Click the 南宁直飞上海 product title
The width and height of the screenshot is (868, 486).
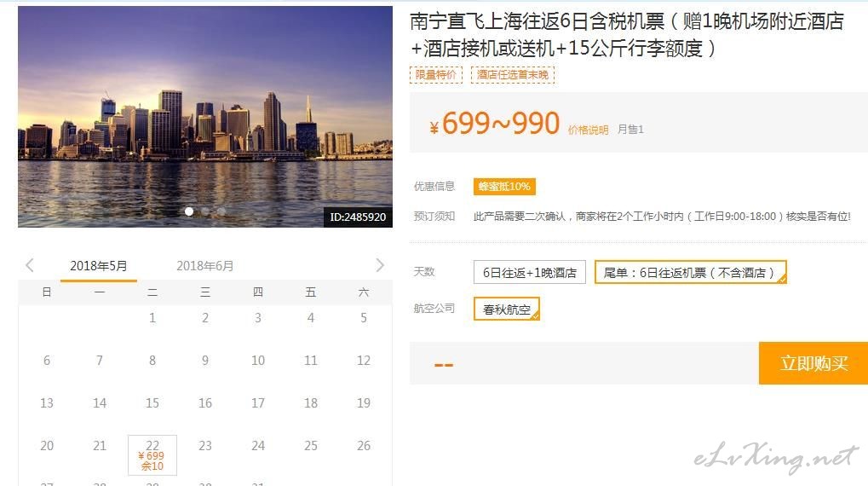[627, 34]
